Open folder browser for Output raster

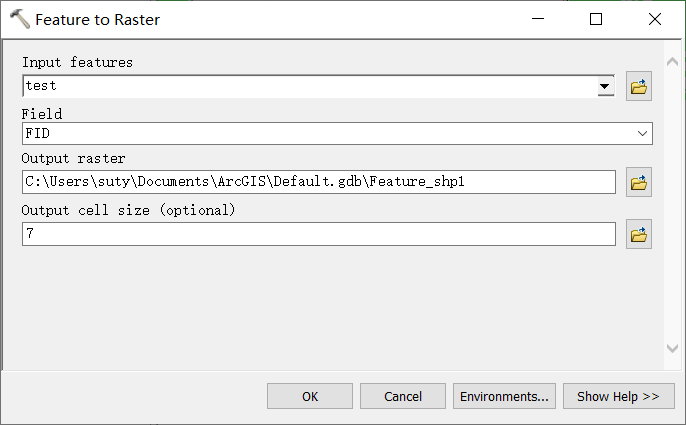[x=639, y=182]
